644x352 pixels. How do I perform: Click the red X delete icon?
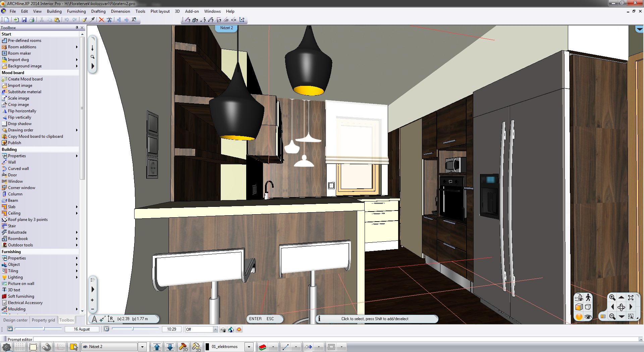point(101,20)
